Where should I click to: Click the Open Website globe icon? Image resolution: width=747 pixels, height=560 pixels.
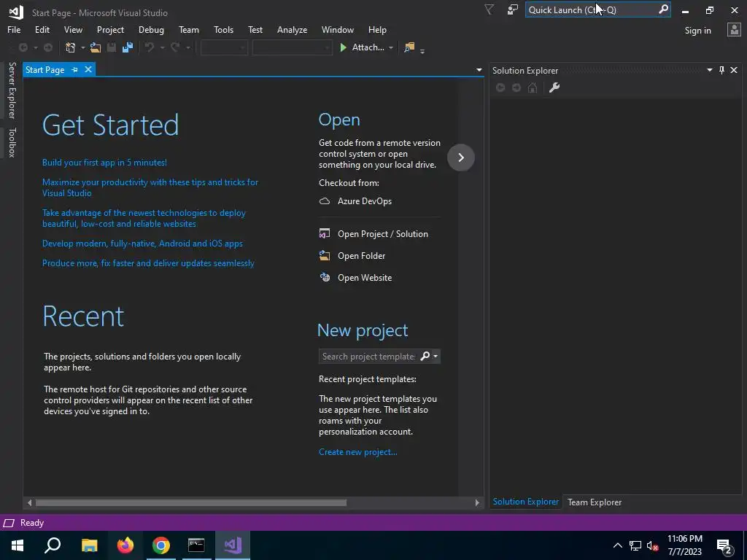(x=325, y=278)
